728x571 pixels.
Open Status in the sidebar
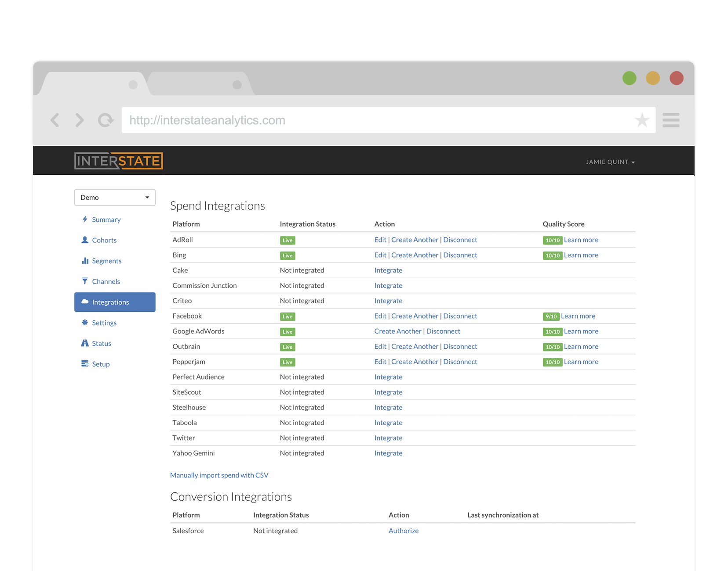[102, 343]
